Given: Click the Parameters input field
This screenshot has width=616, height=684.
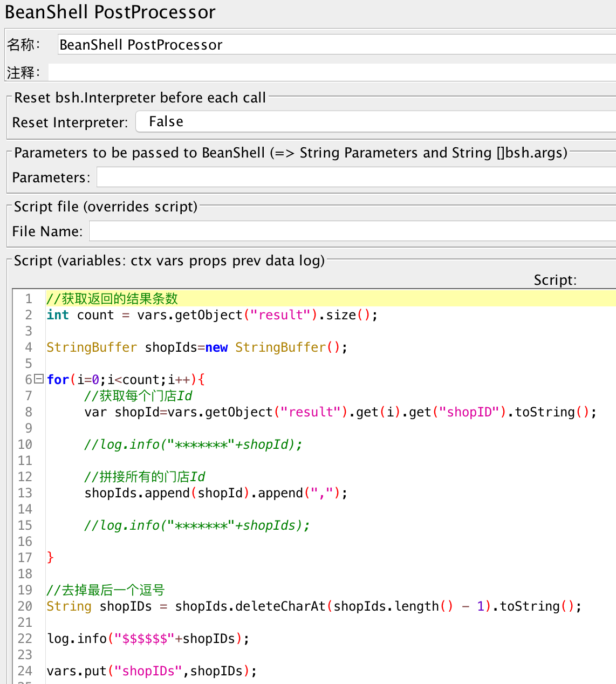Looking at the screenshot, I should (x=356, y=177).
